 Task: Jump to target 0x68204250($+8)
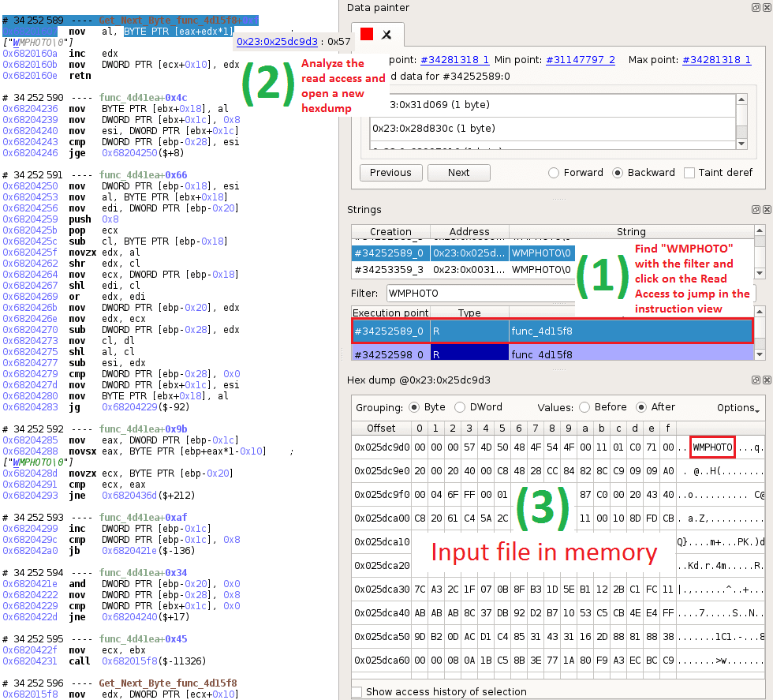tap(143, 153)
